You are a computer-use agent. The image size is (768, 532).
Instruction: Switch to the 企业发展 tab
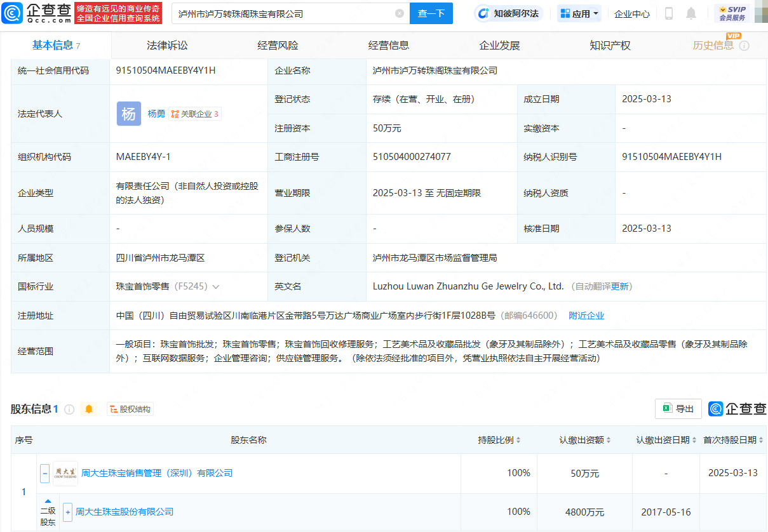pyautogui.click(x=499, y=46)
